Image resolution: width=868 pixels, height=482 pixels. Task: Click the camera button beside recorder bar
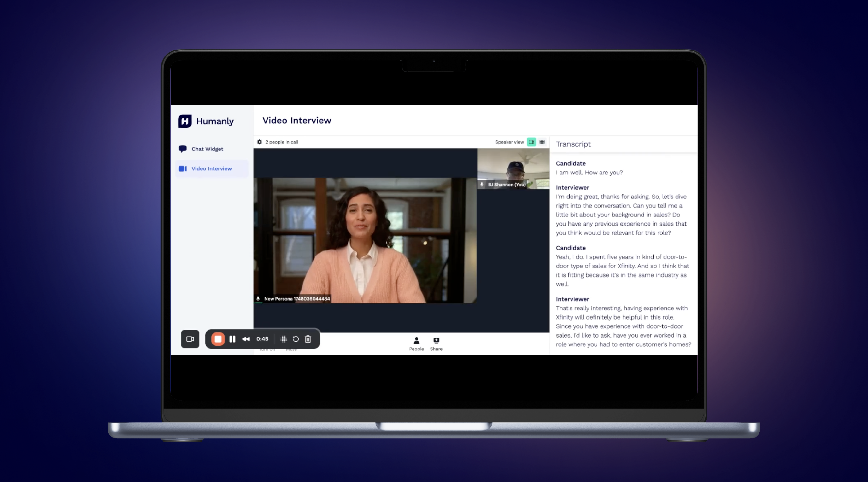point(190,339)
